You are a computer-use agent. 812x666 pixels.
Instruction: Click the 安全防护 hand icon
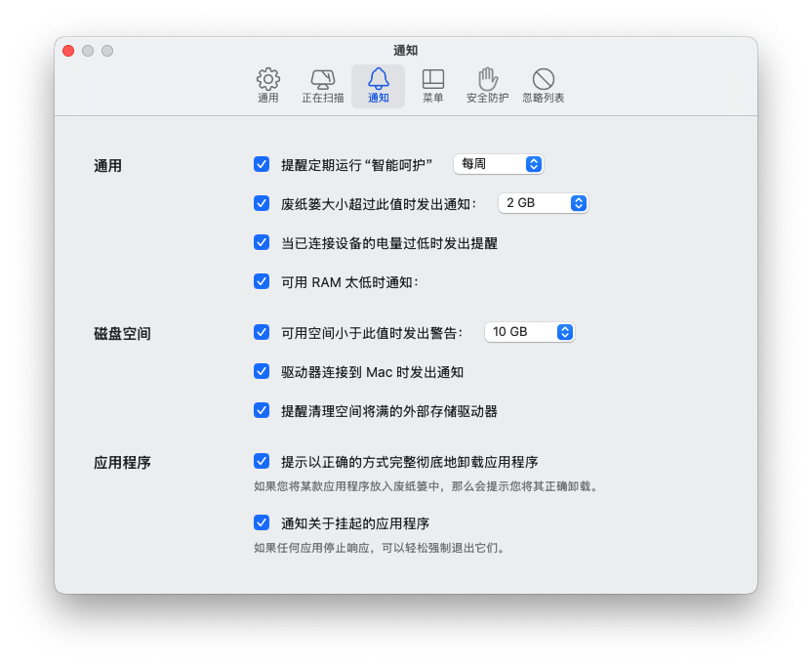[x=487, y=86]
